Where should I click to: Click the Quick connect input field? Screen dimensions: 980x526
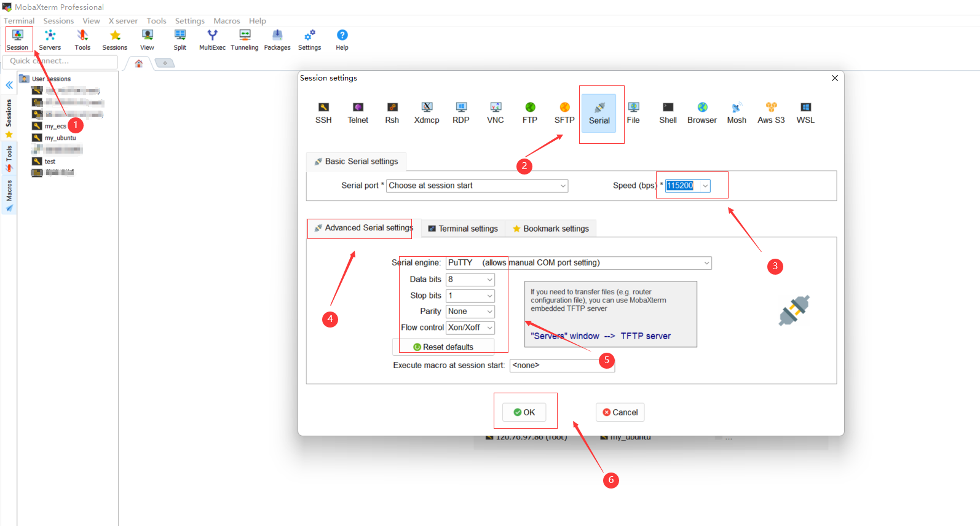coord(60,61)
